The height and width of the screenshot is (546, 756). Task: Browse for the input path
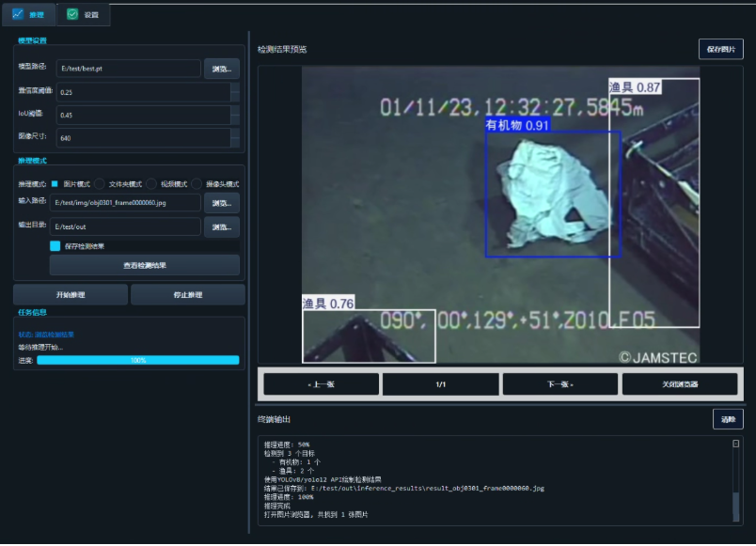point(222,203)
